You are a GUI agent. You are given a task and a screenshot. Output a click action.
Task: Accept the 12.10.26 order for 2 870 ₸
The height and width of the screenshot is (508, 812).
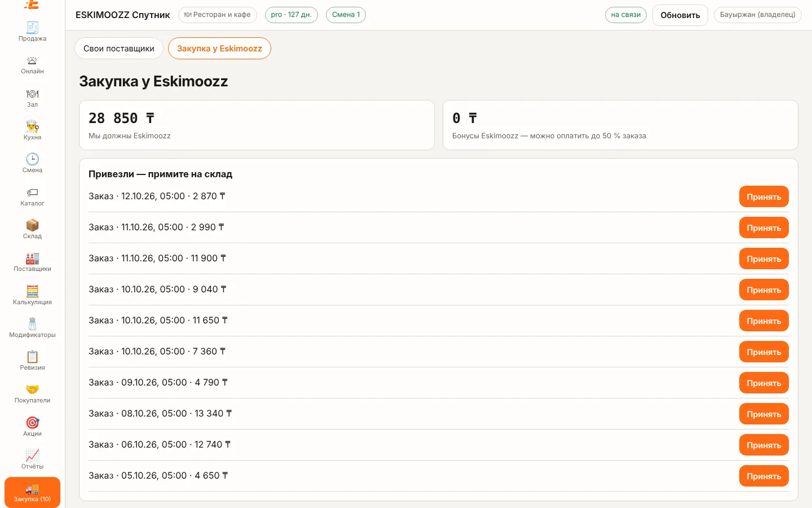click(x=764, y=197)
